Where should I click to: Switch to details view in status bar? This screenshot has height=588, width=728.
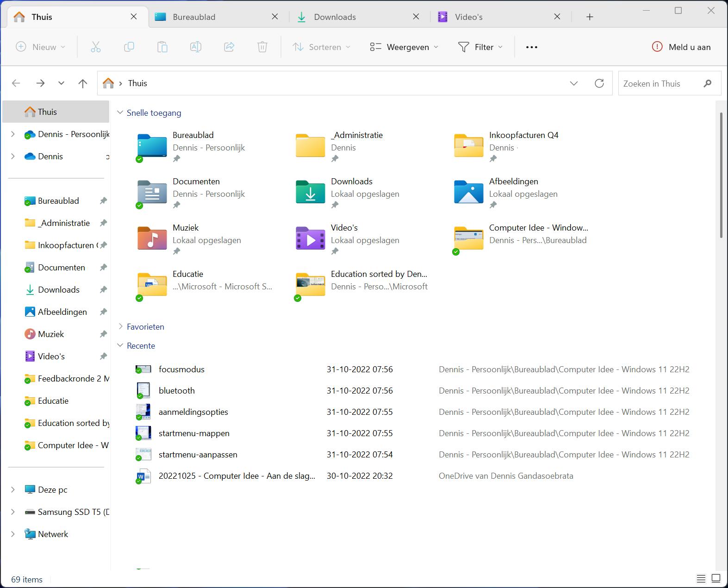coord(701,579)
